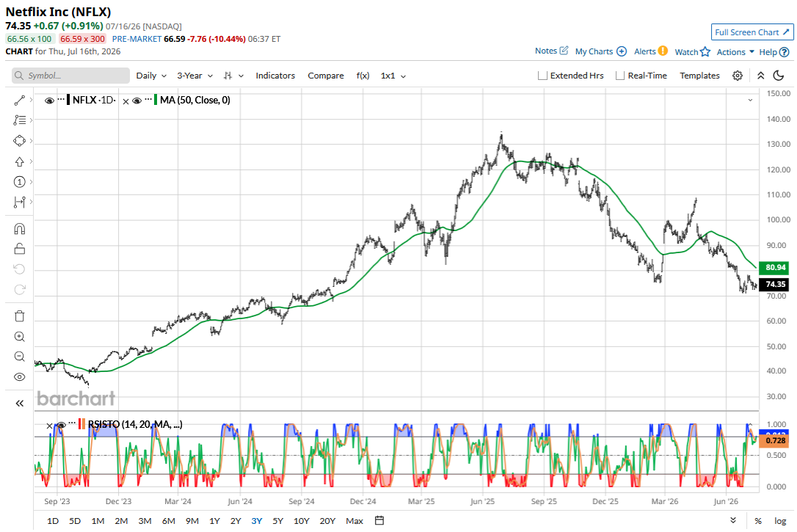Enable the Extended Hrs checkbox
The image size is (797, 532).
pyautogui.click(x=542, y=76)
